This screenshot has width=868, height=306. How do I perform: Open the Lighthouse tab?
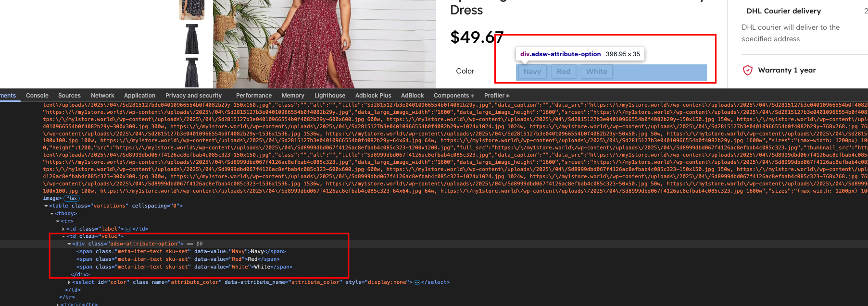click(x=330, y=96)
